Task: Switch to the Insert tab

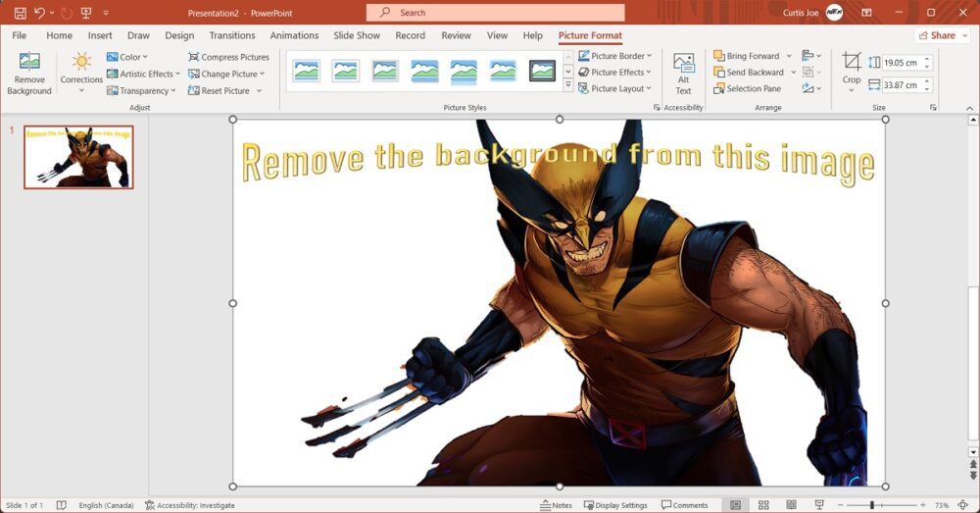Action: coord(100,35)
